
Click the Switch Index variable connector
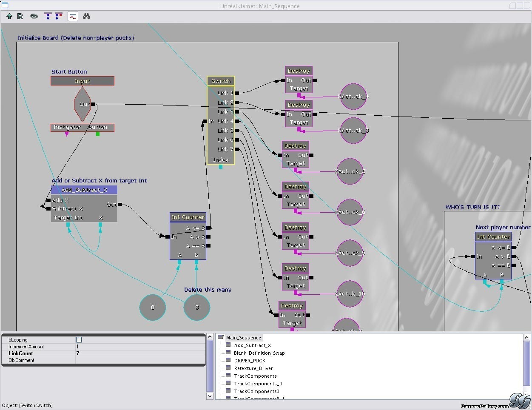coord(221,167)
